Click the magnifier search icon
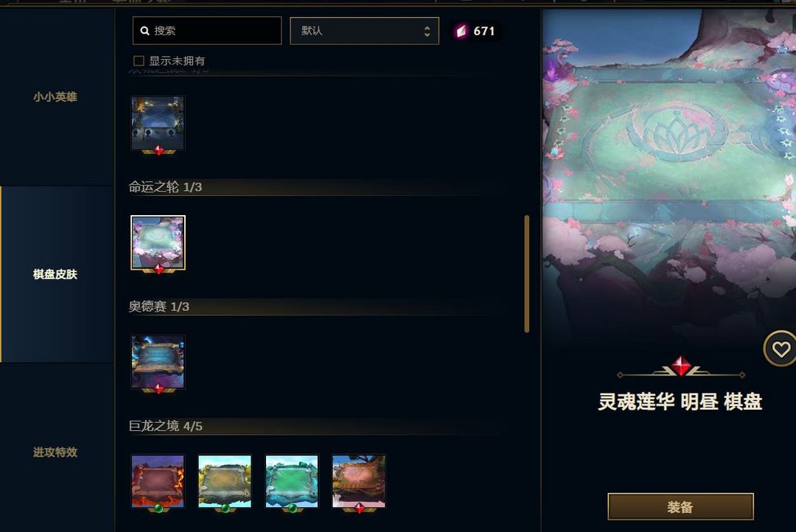Screen dimensions: 796x532 point(144,31)
